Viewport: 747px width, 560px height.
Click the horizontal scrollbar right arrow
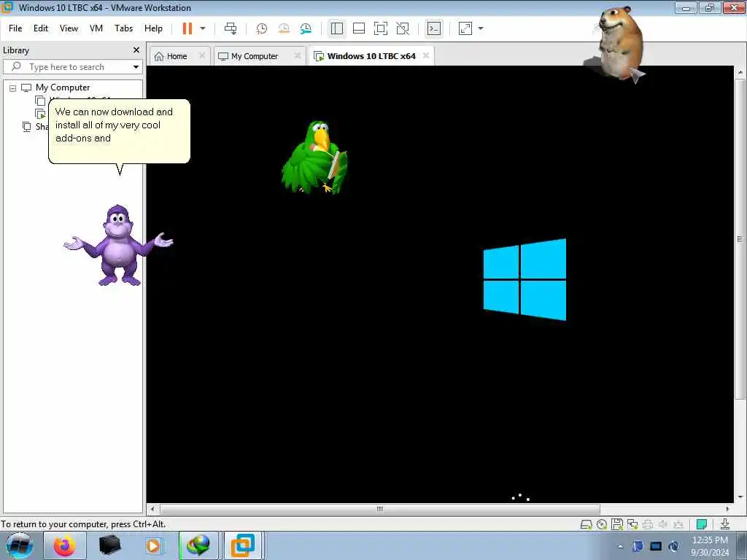click(x=727, y=508)
